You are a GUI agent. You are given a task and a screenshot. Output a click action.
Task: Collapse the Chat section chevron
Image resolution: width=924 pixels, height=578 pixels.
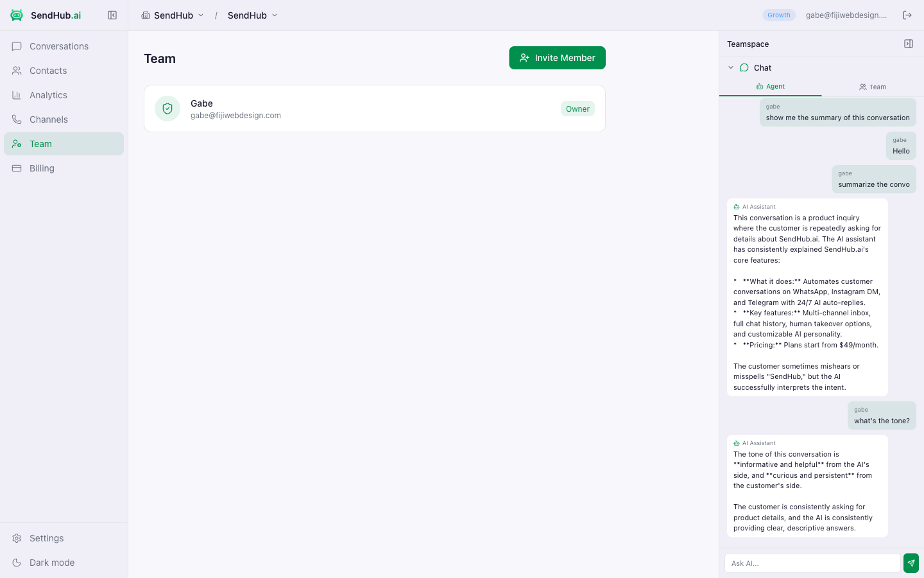click(x=731, y=67)
